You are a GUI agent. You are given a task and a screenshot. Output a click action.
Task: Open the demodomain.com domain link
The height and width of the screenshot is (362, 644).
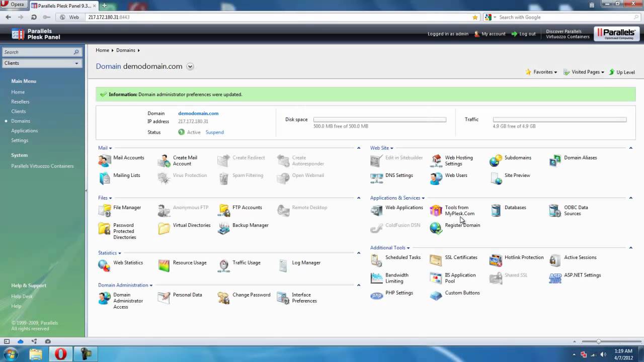198,114
